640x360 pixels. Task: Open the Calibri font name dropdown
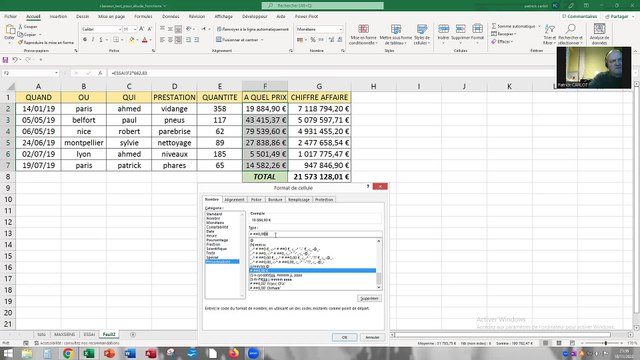tap(120, 29)
